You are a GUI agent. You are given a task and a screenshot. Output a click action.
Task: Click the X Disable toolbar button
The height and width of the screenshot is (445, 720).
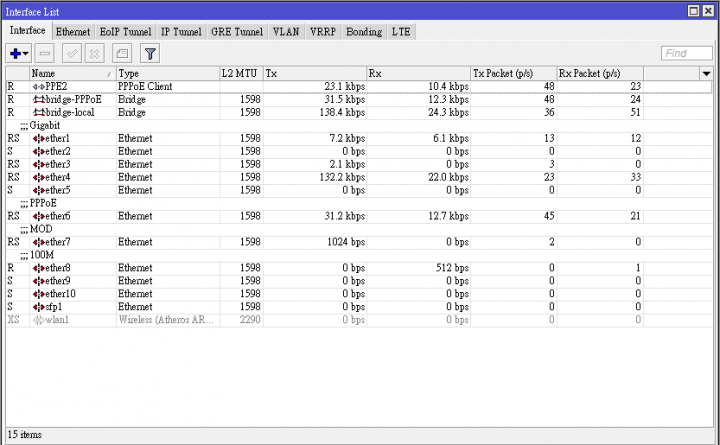click(x=95, y=54)
